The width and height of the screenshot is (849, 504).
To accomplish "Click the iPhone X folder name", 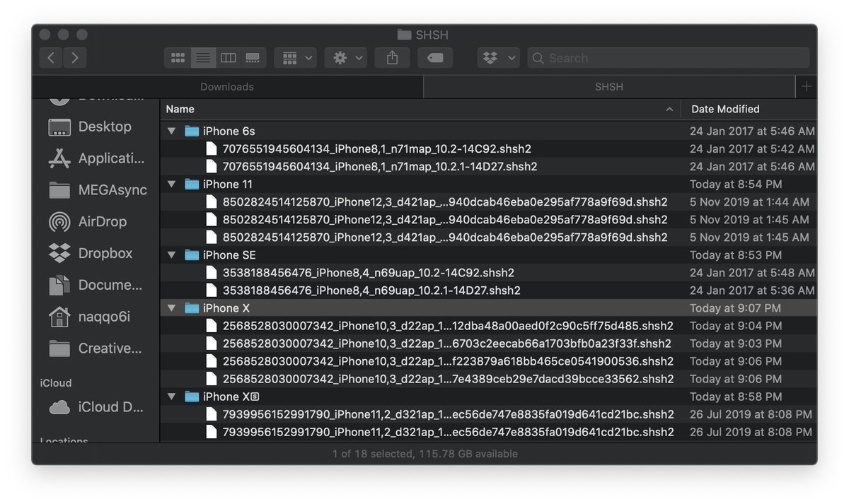I will (226, 308).
